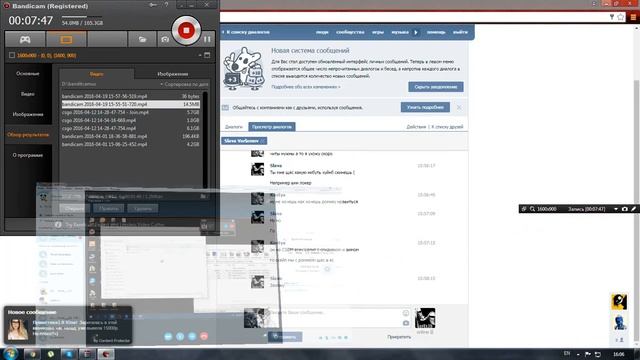This screenshot has height=360, width=640.
Task: Open the Обзор результатов section in Bandicam
Action: click(28, 135)
